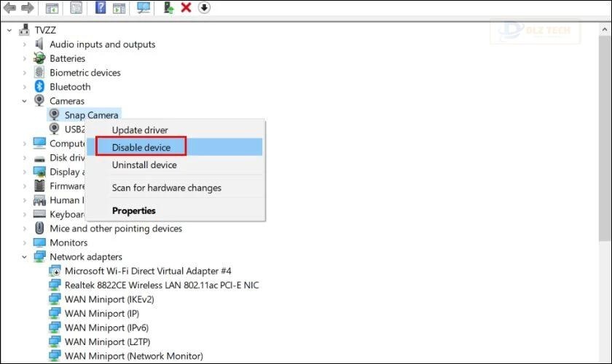Image resolution: width=612 pixels, height=364 pixels.
Task: Select Realtek 8822CE Wireless LAN adapter
Action: tap(162, 285)
